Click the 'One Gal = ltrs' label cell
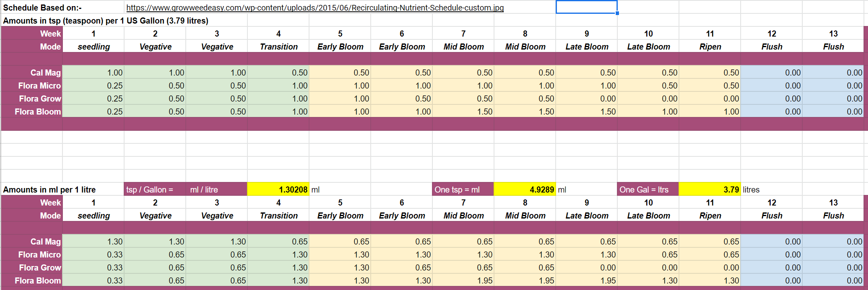Viewport: 868px width, 290px height. click(648, 190)
